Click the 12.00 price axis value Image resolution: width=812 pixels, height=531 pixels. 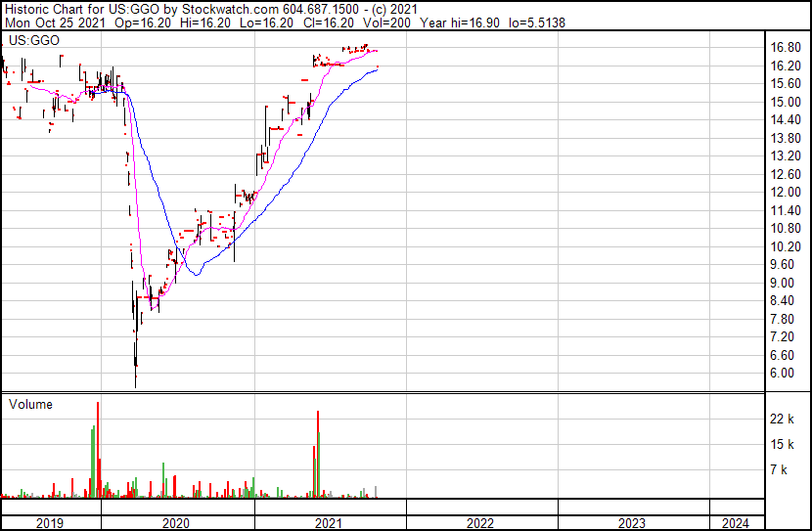point(786,192)
